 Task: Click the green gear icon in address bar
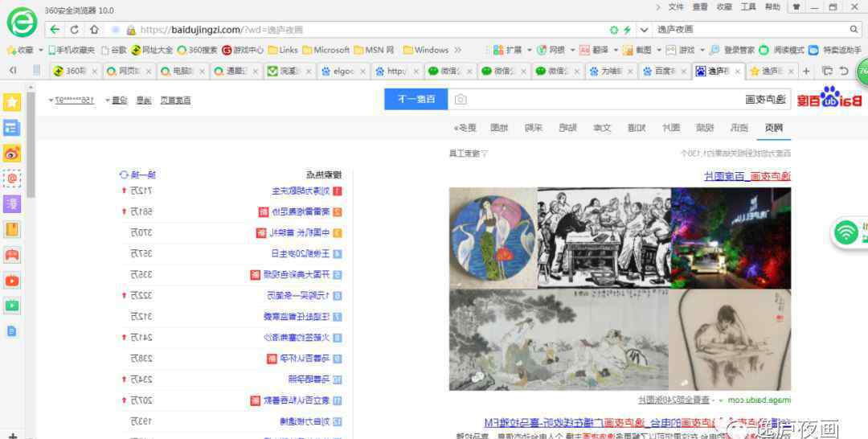coord(614,30)
